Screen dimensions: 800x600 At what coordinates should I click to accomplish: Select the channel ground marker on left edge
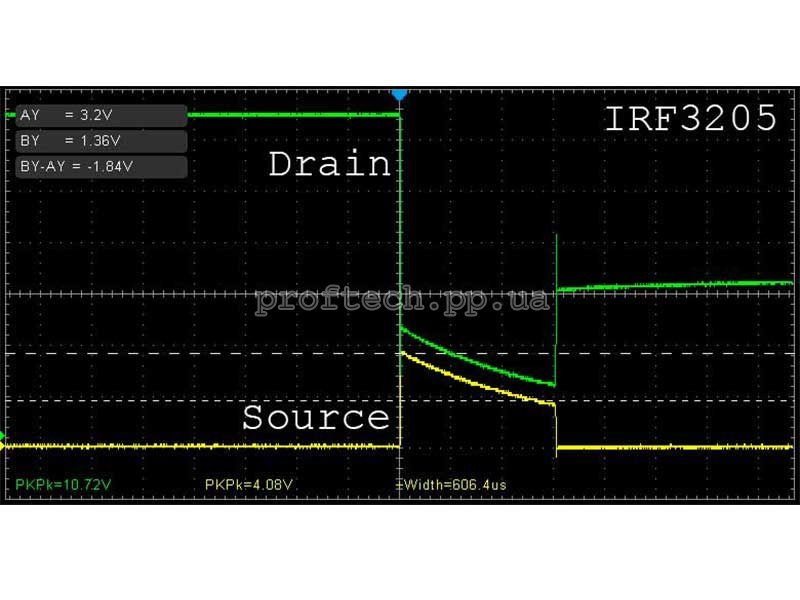(3, 436)
